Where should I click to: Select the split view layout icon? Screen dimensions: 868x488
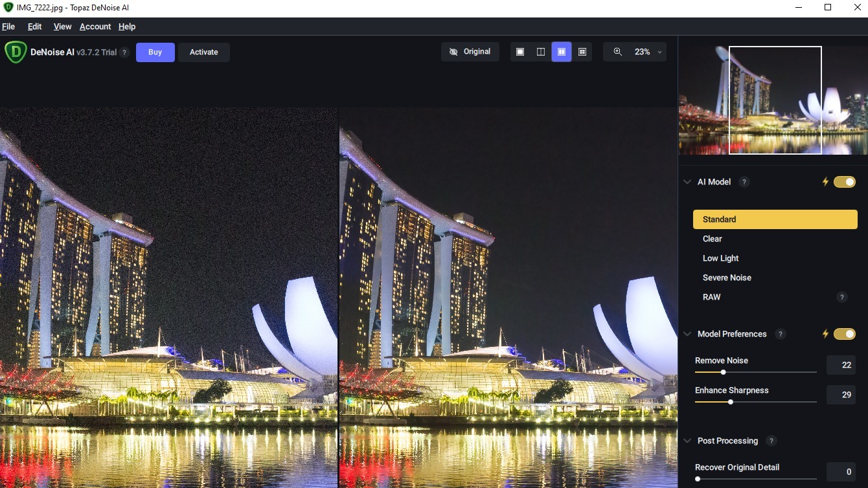tap(541, 52)
